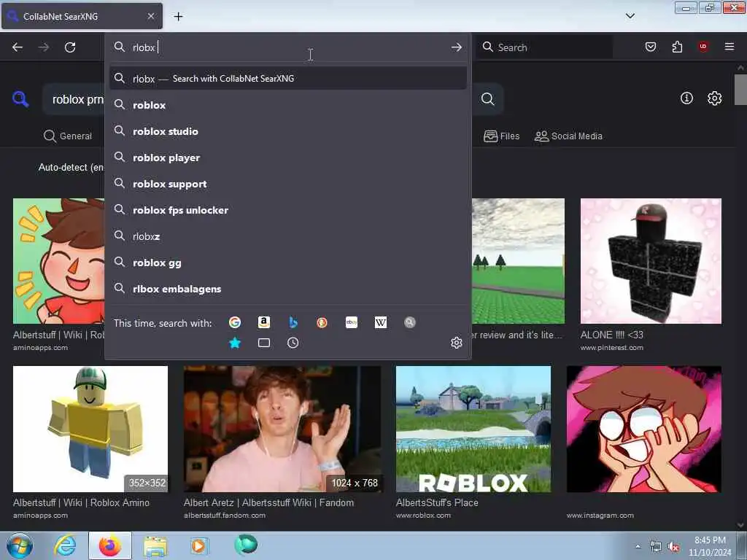Search open tabs with the tab icon

coord(264,343)
